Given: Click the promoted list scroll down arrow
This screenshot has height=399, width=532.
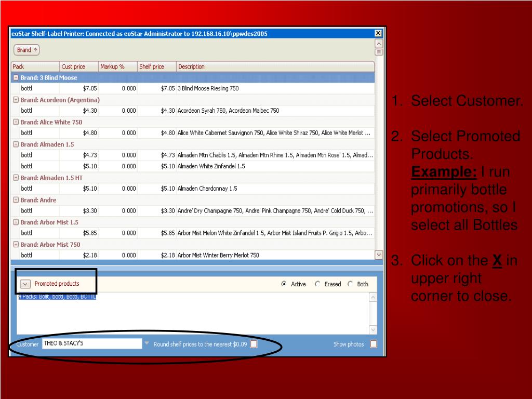Looking at the screenshot, I should 373,330.
